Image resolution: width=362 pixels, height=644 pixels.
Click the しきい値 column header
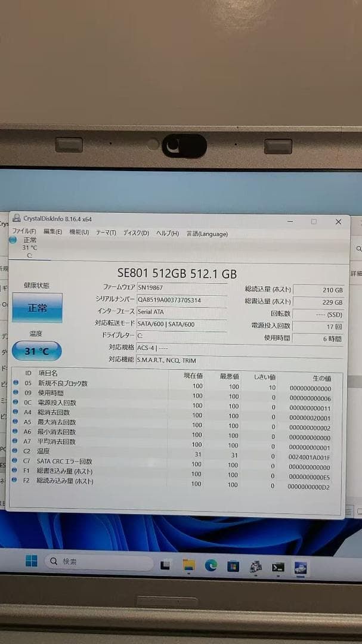point(264,377)
